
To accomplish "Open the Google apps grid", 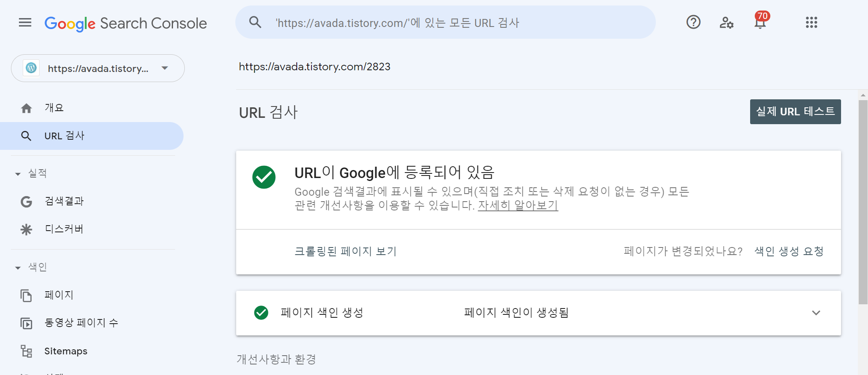I will pos(811,22).
